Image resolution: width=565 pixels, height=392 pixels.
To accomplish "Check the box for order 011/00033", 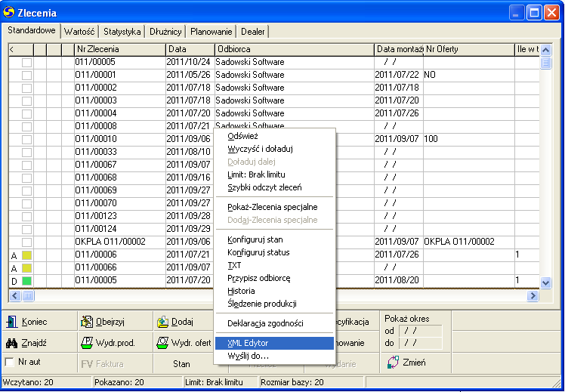I will pos(26,152).
